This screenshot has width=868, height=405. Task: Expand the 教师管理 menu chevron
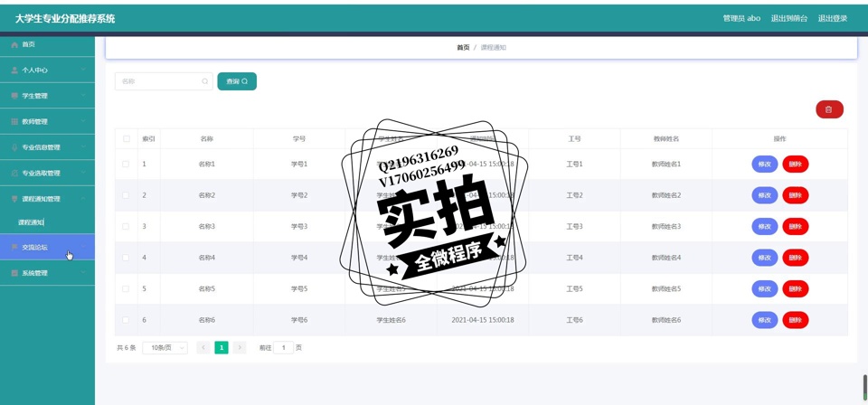83,121
